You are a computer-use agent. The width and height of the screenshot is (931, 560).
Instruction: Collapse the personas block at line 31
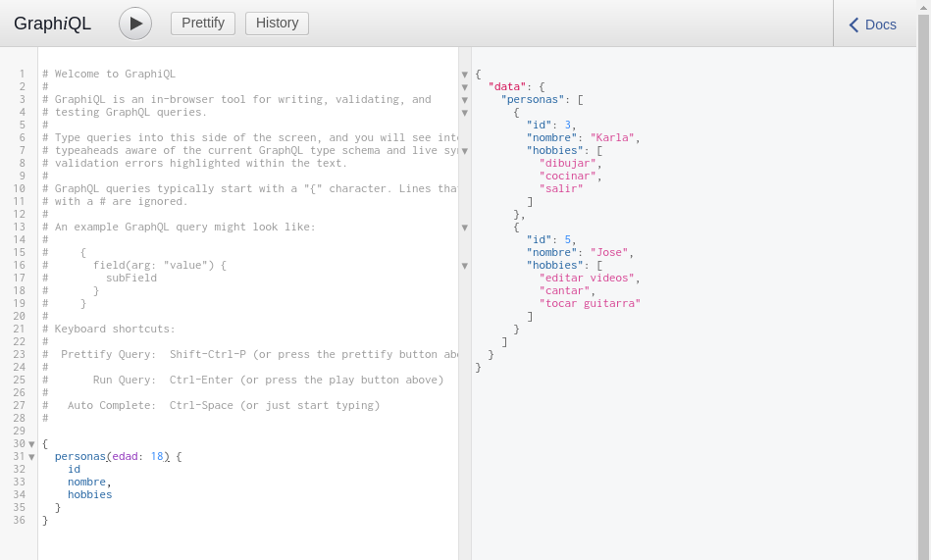[32, 457]
